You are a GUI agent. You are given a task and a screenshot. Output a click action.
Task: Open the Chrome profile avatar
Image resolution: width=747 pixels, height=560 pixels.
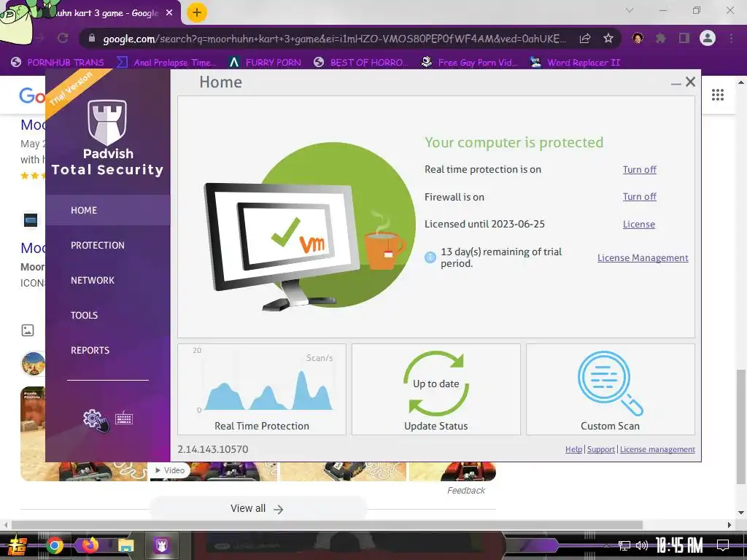708,38
